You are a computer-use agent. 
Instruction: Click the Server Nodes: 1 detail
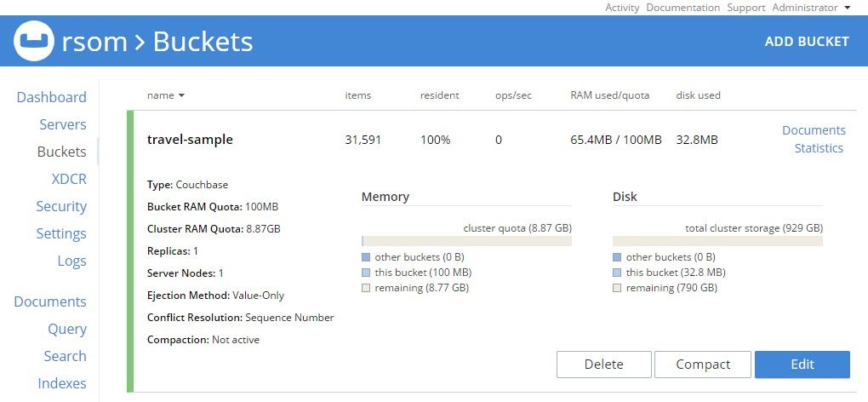[x=186, y=273]
